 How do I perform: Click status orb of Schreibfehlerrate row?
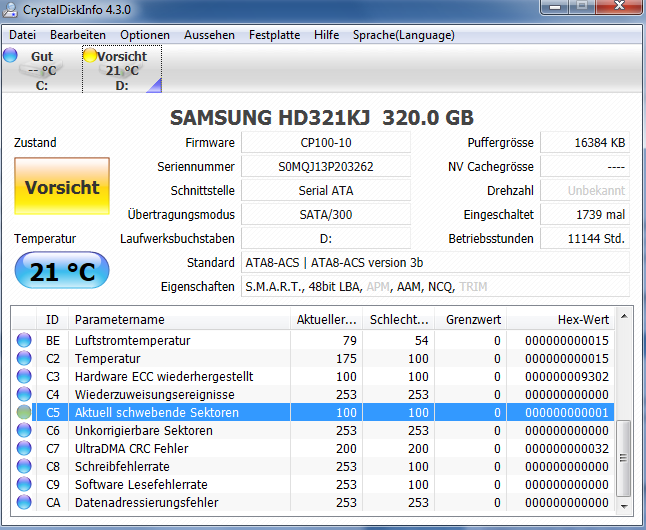point(24,466)
